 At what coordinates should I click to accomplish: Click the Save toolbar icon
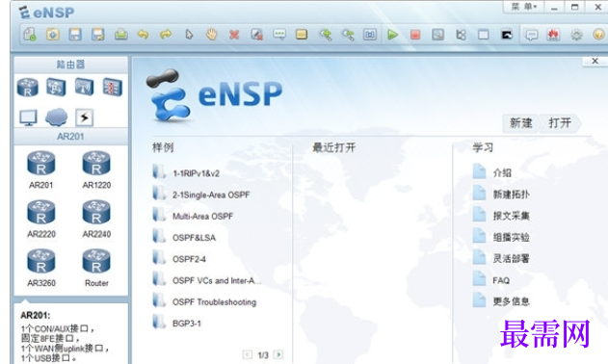point(75,35)
